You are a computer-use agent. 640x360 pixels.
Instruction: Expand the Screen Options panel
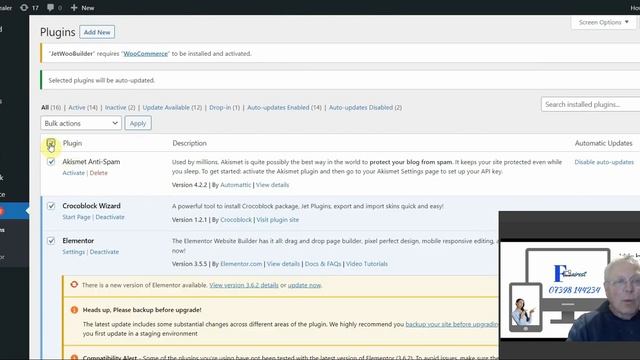tap(603, 22)
